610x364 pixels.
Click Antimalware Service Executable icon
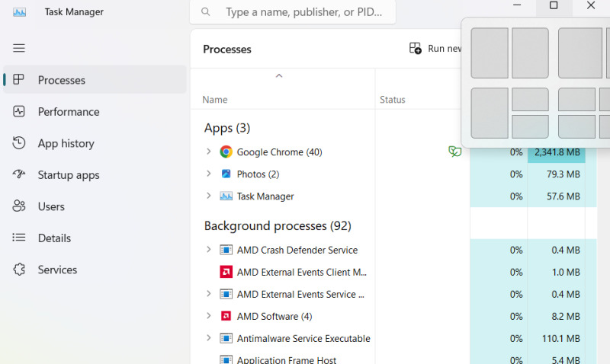click(226, 338)
